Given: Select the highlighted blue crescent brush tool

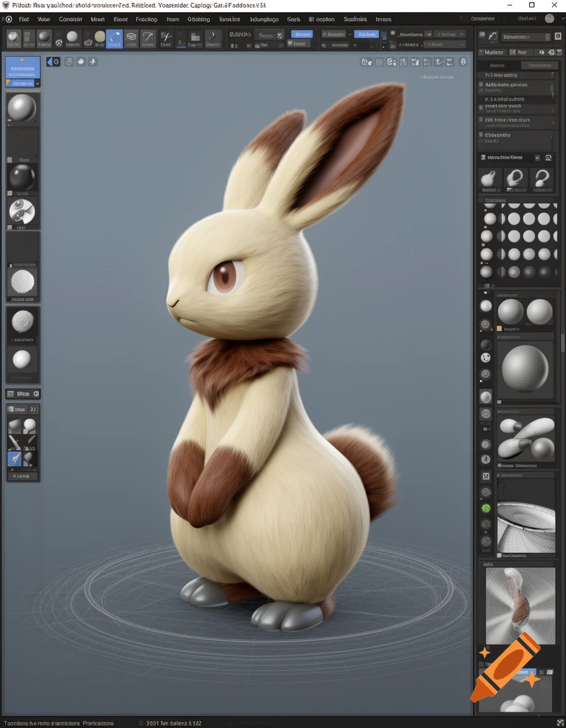Looking at the screenshot, I should tap(114, 39).
